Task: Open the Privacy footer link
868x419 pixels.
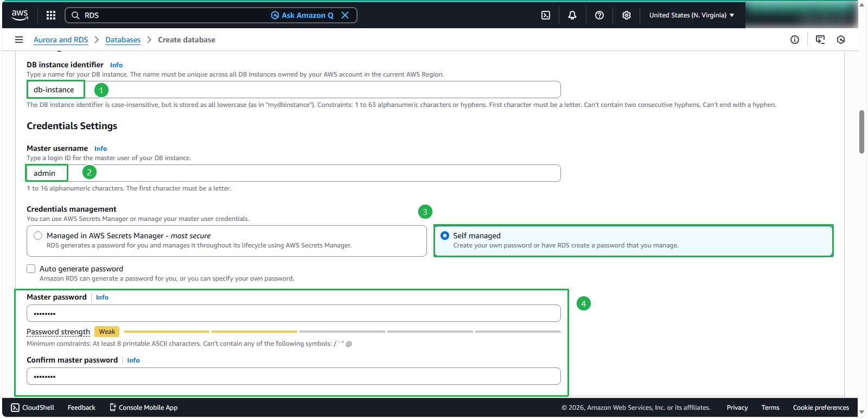Action: pos(737,408)
